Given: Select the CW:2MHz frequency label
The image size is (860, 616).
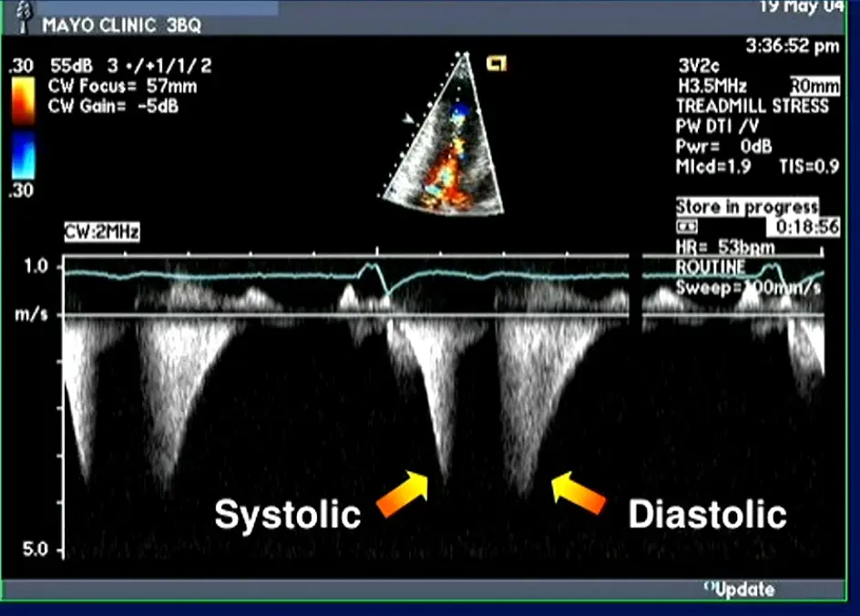Looking at the screenshot, I should click(x=101, y=233).
